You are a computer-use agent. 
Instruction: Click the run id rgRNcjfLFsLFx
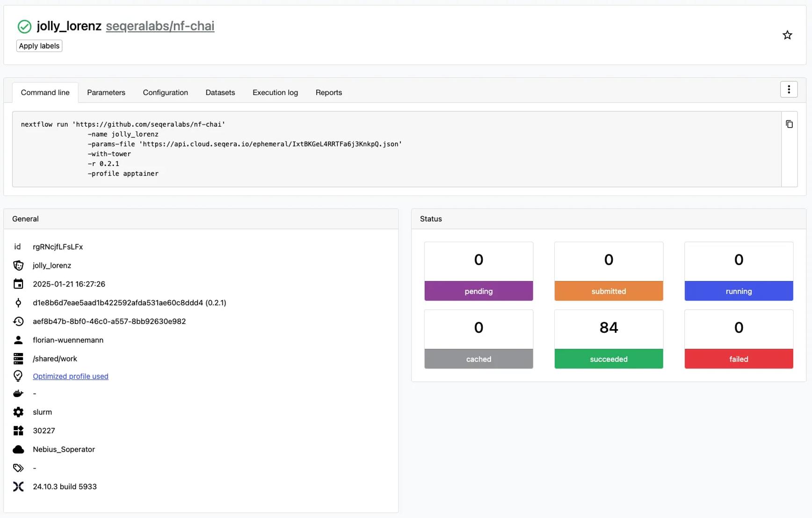pyautogui.click(x=58, y=247)
